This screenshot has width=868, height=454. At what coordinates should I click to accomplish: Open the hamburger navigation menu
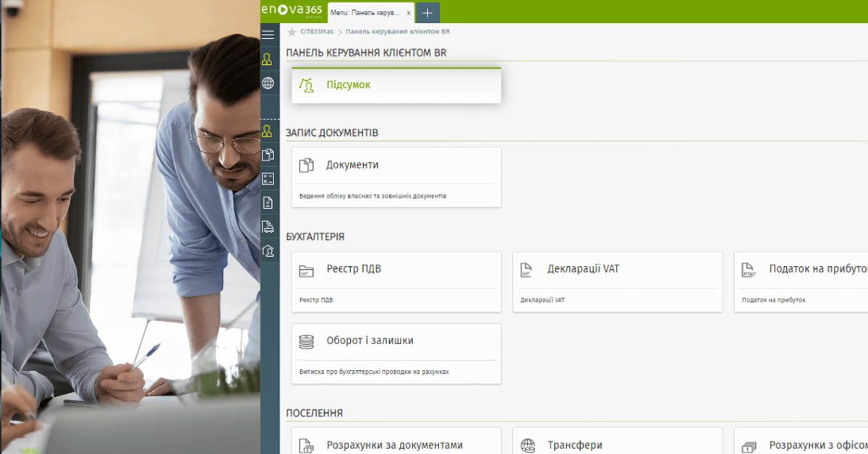268,34
